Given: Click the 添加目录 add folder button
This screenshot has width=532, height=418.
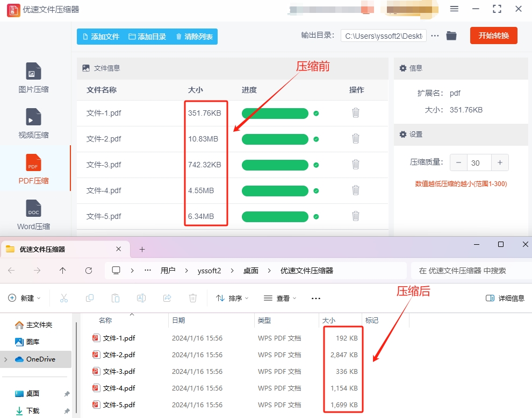Looking at the screenshot, I should point(147,37).
